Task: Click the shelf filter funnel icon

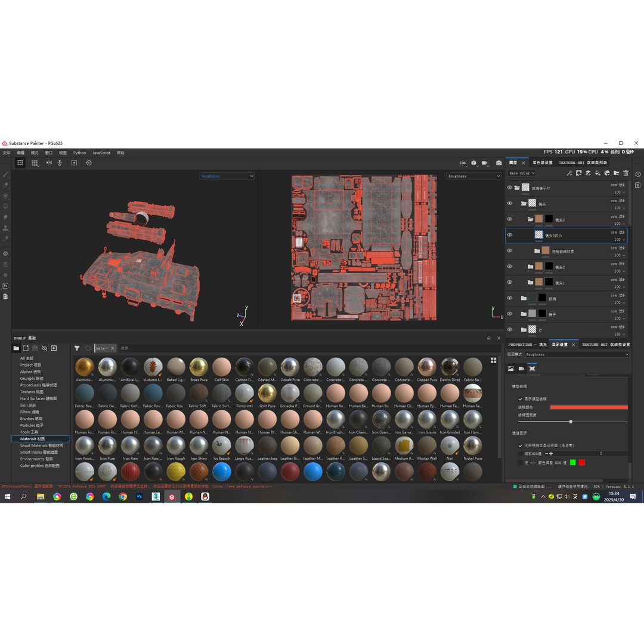Action: tap(77, 348)
